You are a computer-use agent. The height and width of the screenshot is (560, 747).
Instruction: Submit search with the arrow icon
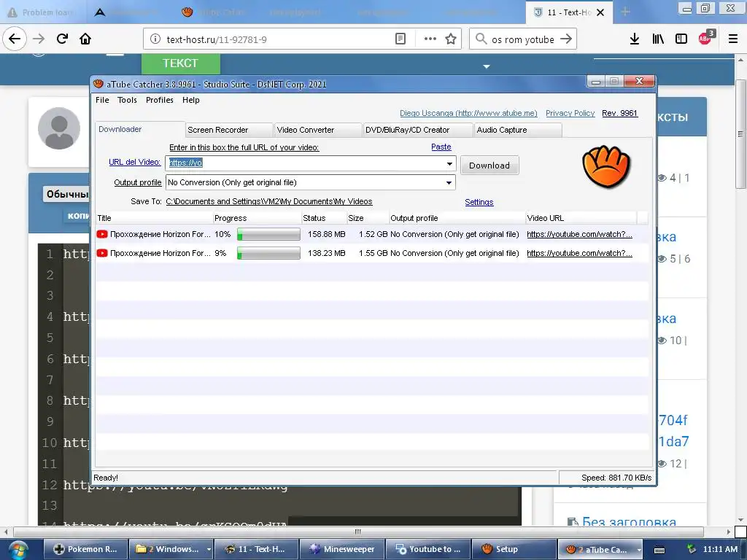click(566, 39)
